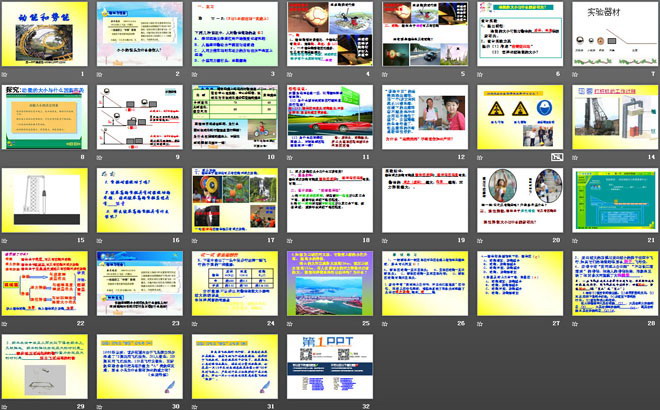Click the hidden-slide number badge on slide 13

557,157
